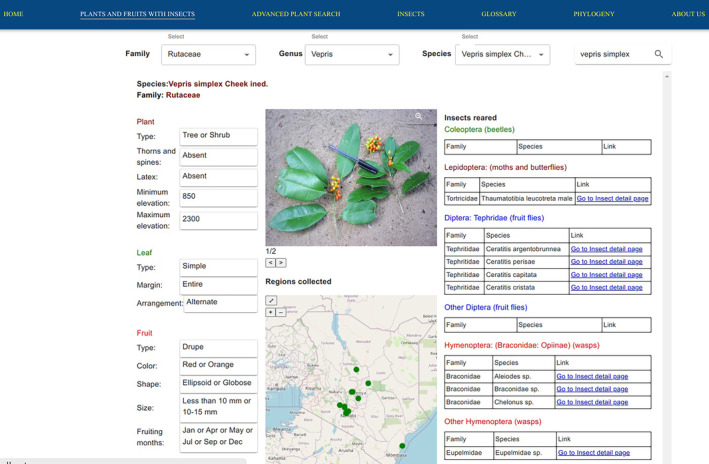Open insect detail link for Ceratitis capitata
Screen dimensions: 709x464
click(606, 275)
